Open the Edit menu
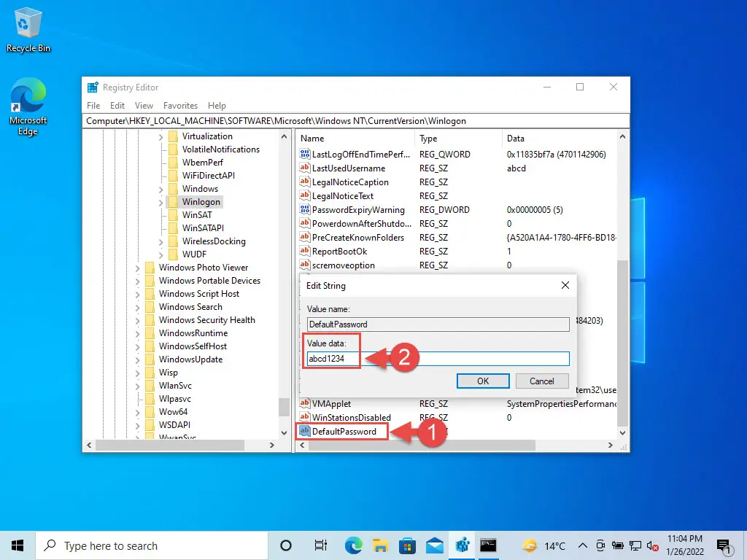The image size is (747, 560). [x=117, y=105]
